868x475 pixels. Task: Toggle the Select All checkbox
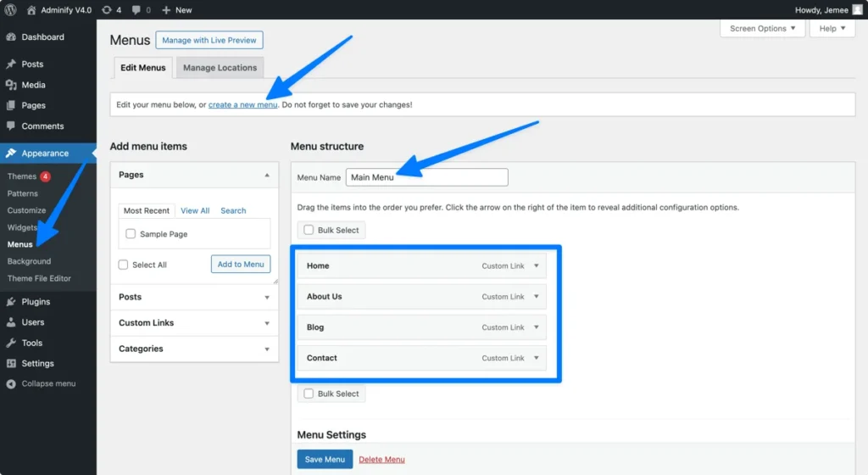[124, 265]
